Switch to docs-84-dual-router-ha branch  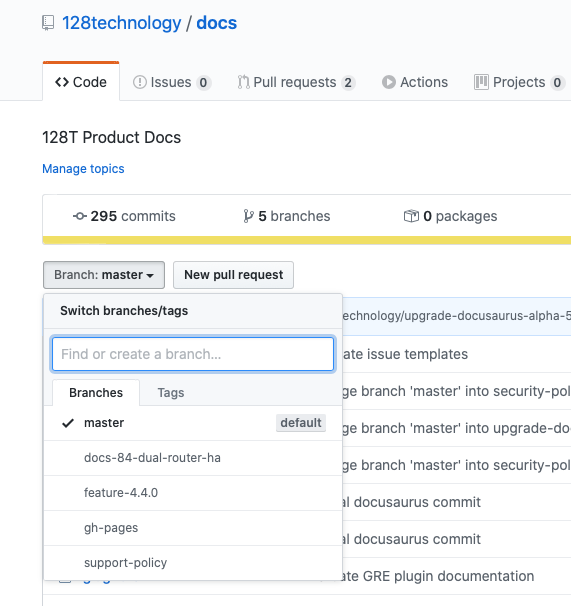193,458
